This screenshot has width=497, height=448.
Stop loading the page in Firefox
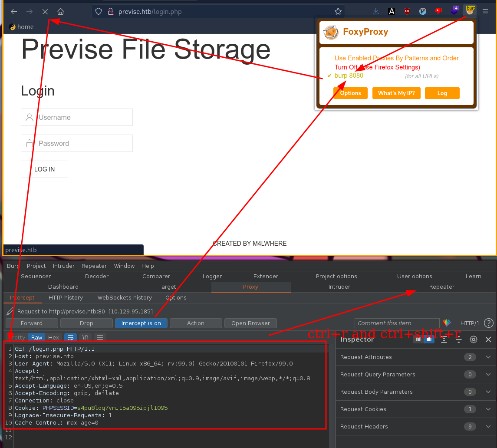click(45, 12)
